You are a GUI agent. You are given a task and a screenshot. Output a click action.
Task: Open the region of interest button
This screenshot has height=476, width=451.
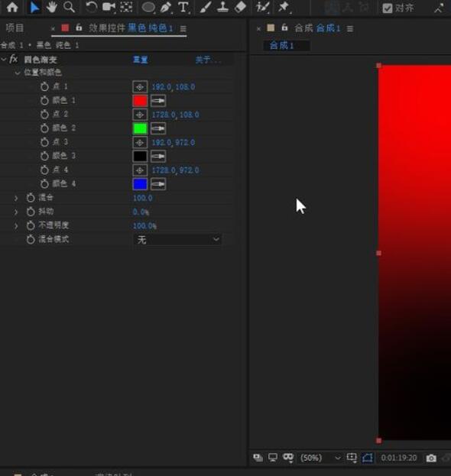pos(352,458)
